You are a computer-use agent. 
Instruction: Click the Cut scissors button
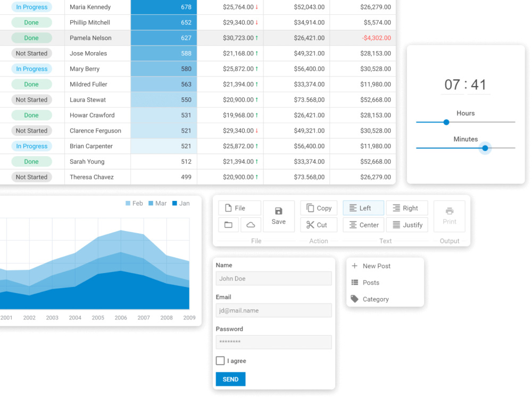319,225
